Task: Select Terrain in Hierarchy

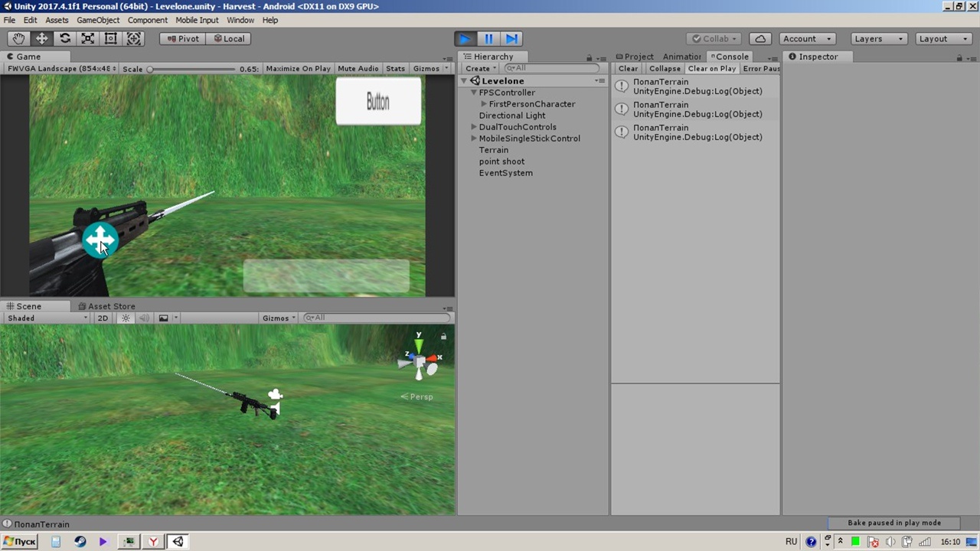Action: (494, 150)
